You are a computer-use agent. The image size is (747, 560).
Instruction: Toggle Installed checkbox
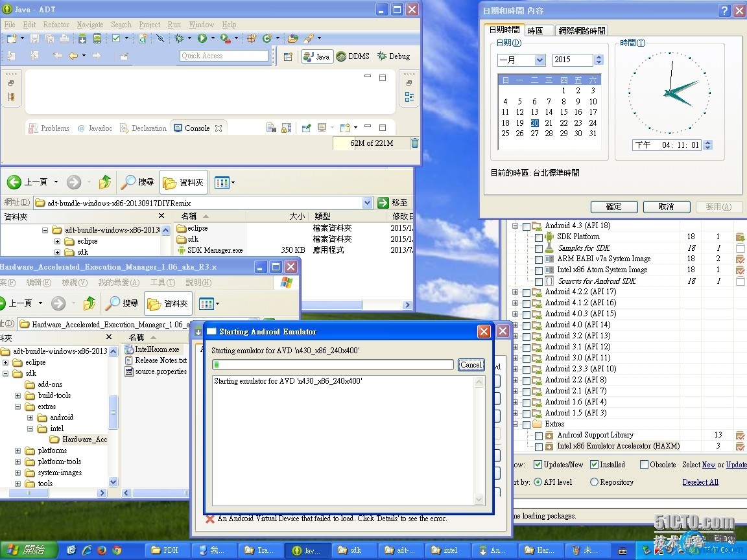point(594,464)
